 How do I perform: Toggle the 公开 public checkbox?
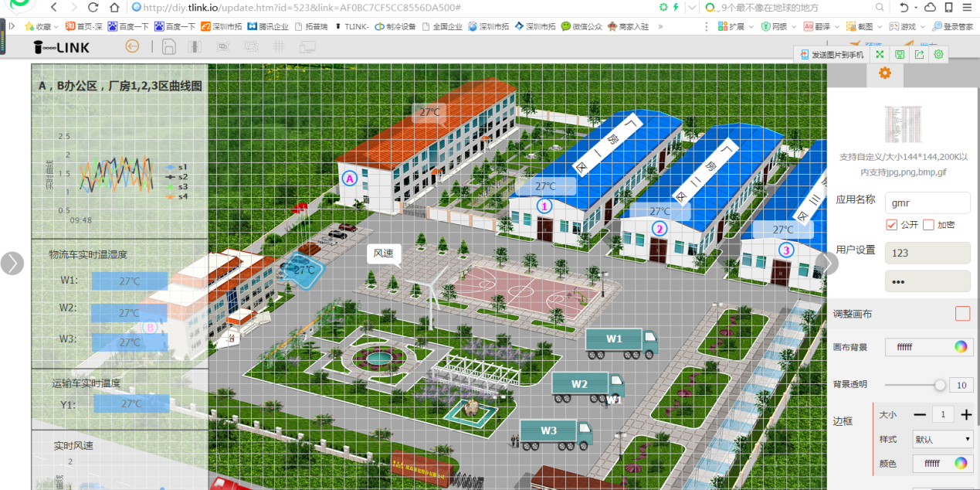pos(892,225)
